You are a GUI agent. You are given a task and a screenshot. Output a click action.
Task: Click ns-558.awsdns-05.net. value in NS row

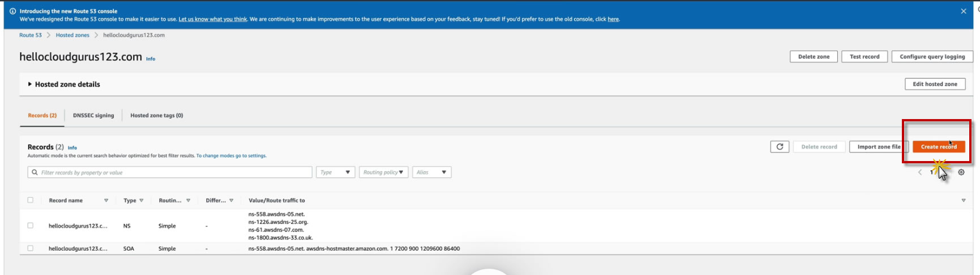pos(277,214)
